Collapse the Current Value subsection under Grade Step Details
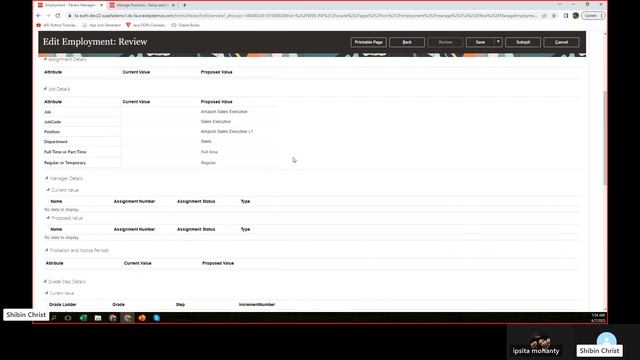640x360 pixels. coord(47,293)
